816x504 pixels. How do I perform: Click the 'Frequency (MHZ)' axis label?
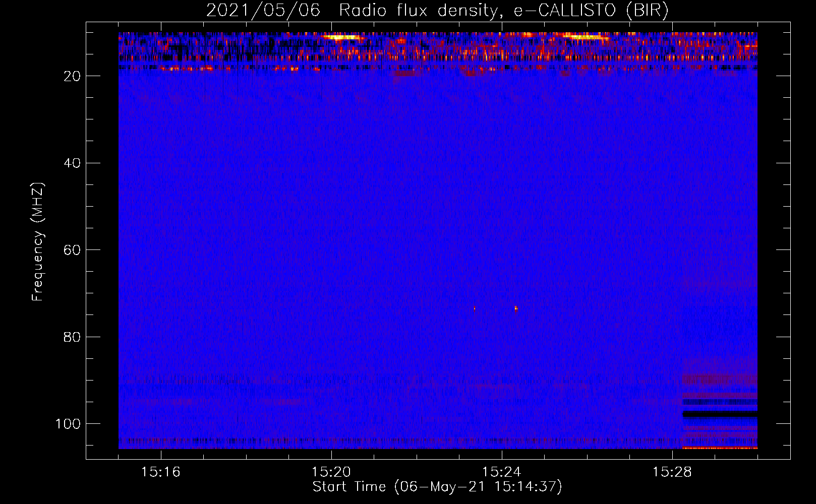(x=38, y=241)
